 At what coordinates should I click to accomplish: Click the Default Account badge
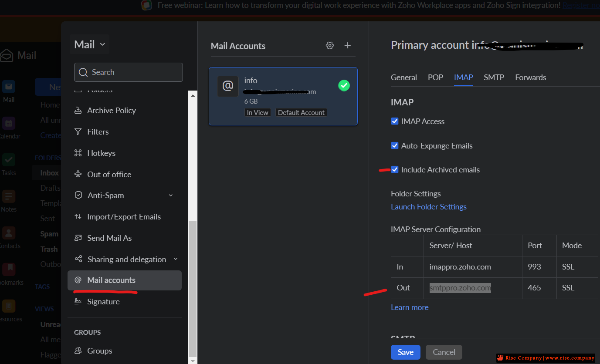(301, 112)
